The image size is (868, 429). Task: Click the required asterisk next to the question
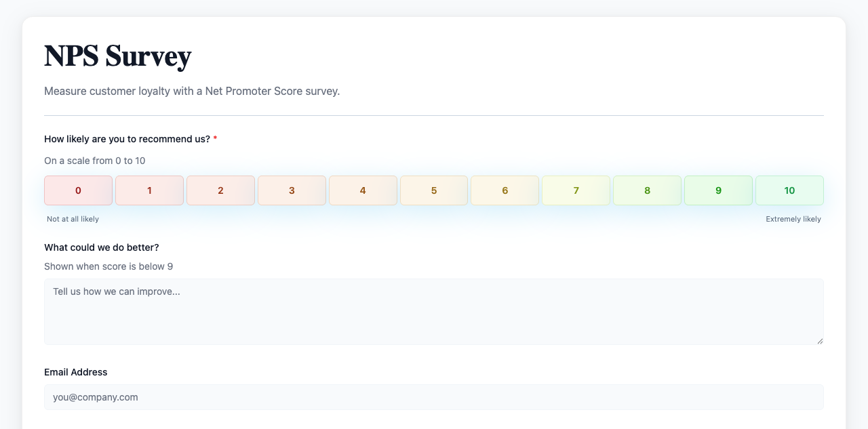tap(215, 138)
